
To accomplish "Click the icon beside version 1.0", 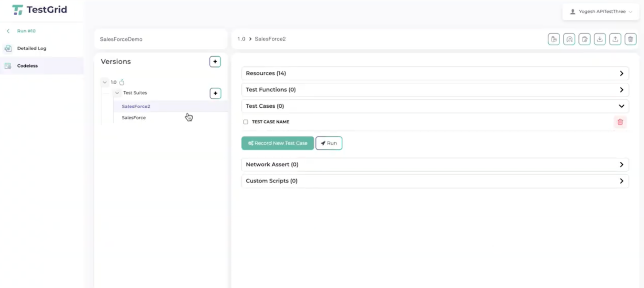I will click(x=122, y=82).
